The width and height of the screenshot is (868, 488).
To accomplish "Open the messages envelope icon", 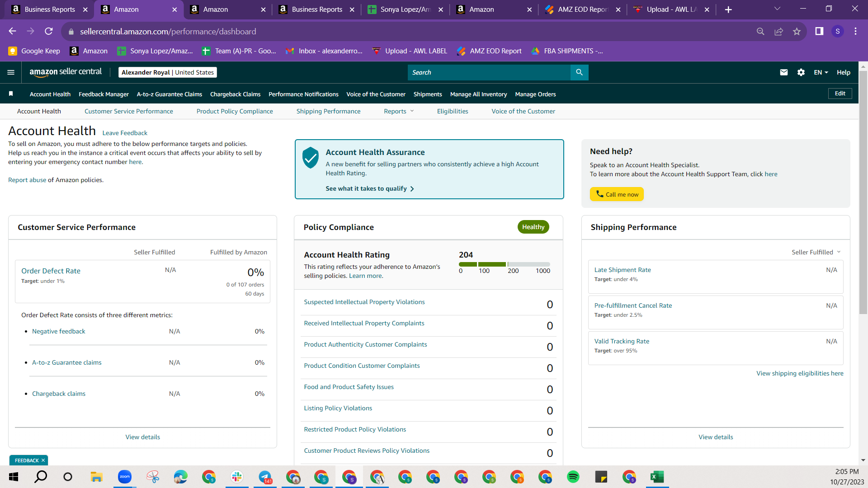I will coord(784,72).
